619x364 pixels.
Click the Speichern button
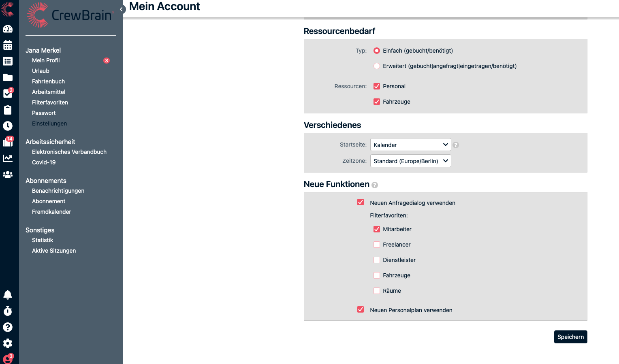(x=570, y=337)
